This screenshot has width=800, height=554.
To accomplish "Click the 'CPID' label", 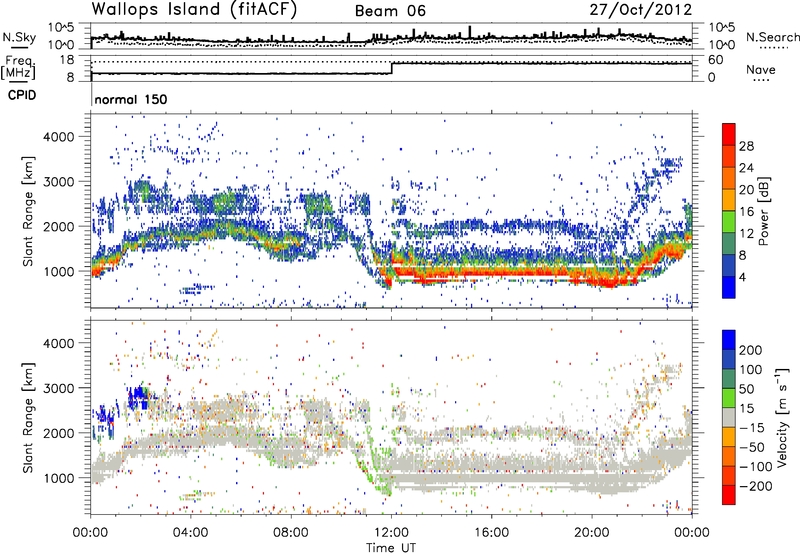I will coord(22,95).
